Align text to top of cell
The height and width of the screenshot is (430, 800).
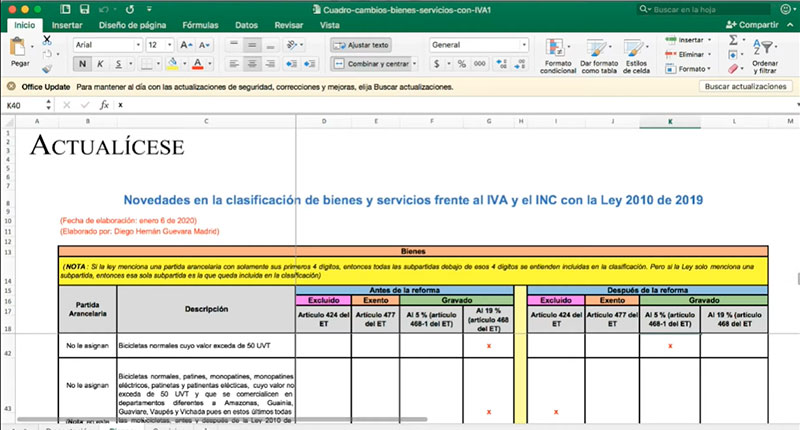234,45
